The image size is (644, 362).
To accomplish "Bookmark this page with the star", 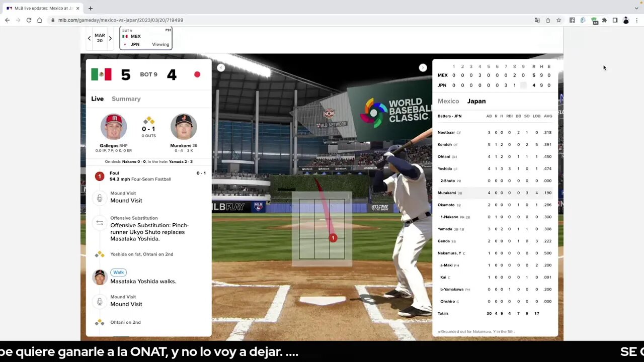I will 558,20.
